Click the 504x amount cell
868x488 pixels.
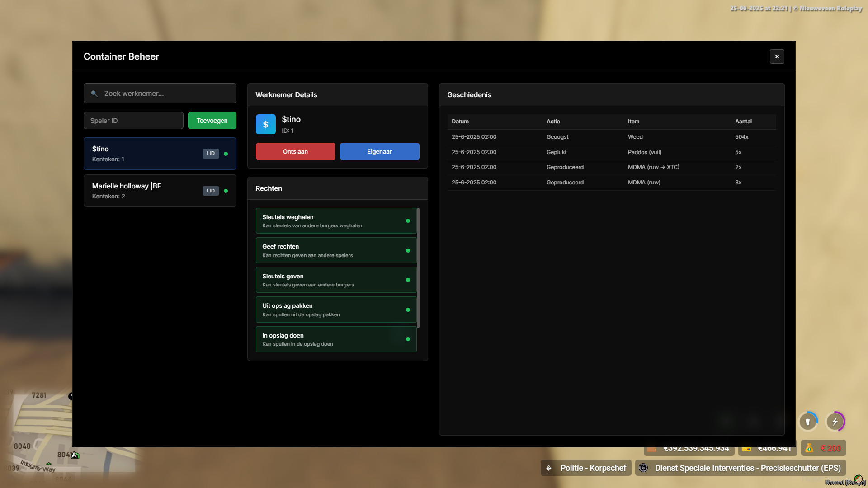pyautogui.click(x=742, y=137)
